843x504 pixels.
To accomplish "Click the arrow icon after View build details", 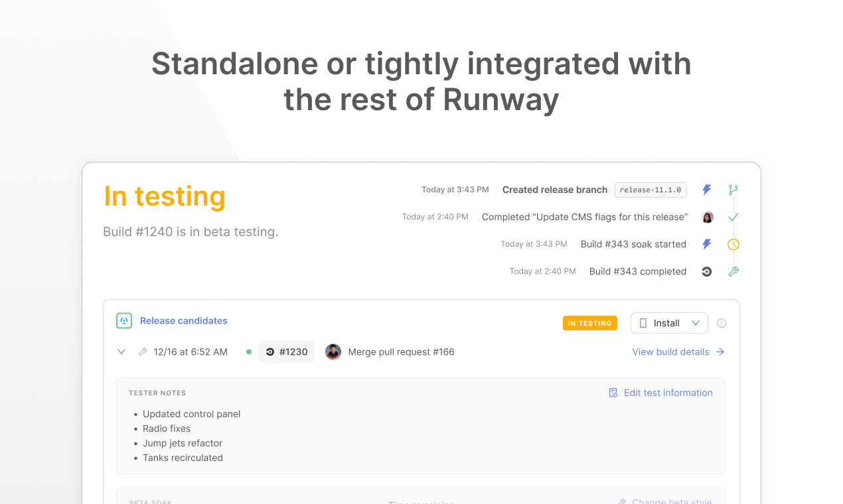I will click(720, 352).
